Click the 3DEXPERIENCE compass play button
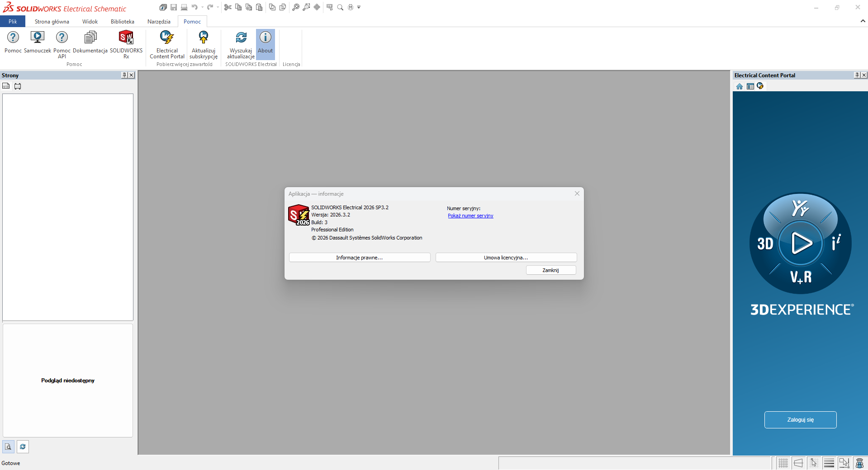The width and height of the screenshot is (868, 470). [801, 243]
